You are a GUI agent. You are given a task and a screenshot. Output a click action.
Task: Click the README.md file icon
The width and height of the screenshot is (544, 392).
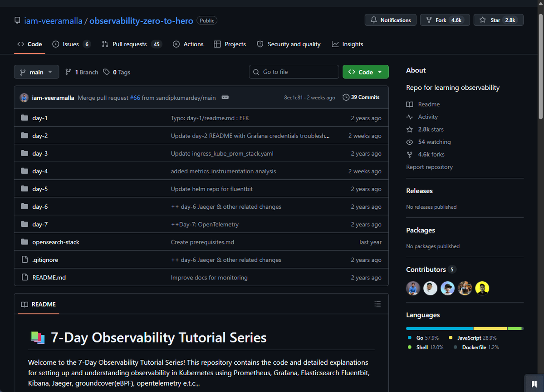pos(25,277)
